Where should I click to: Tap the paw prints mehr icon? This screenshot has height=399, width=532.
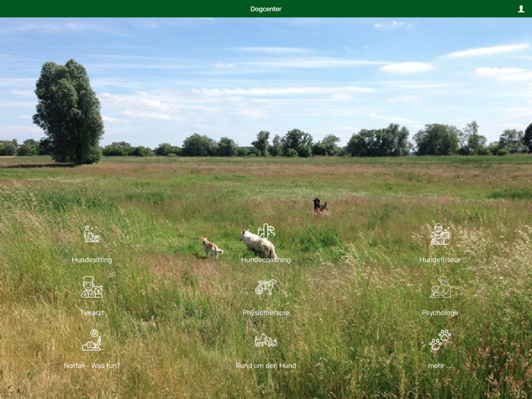click(440, 340)
